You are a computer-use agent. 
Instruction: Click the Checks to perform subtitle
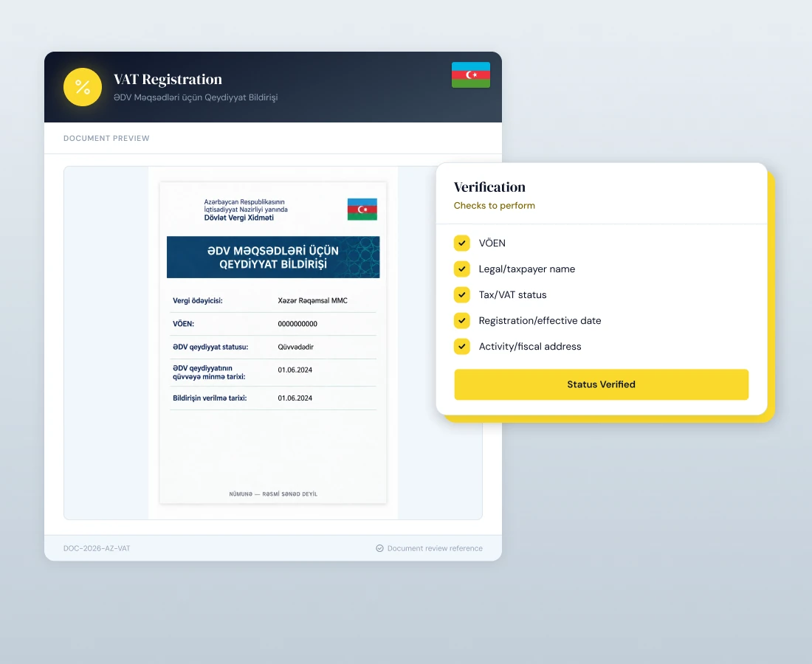(494, 205)
